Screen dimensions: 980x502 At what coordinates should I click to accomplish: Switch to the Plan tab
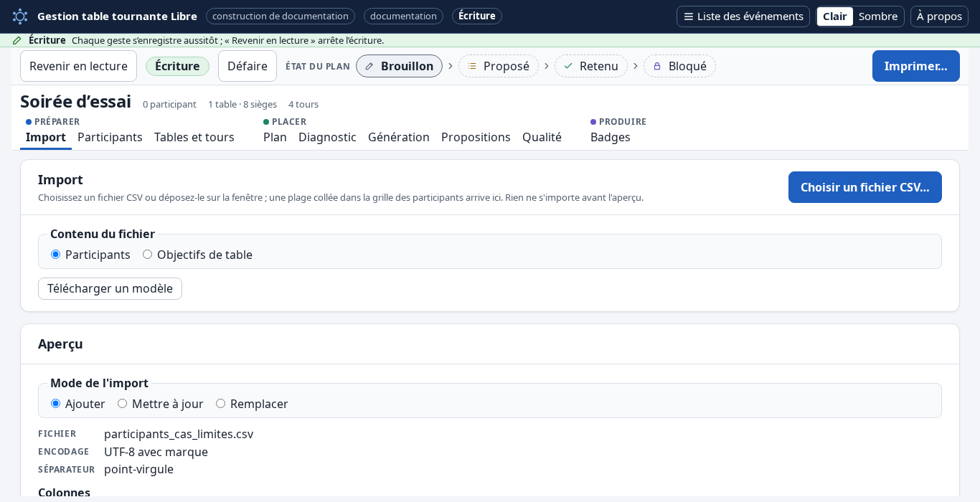point(275,137)
